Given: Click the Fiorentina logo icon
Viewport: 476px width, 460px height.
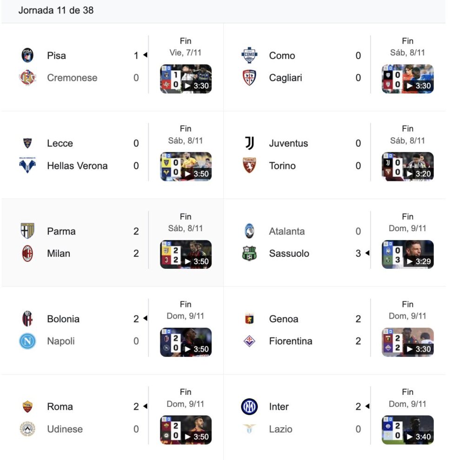Looking at the screenshot, I should (250, 341).
